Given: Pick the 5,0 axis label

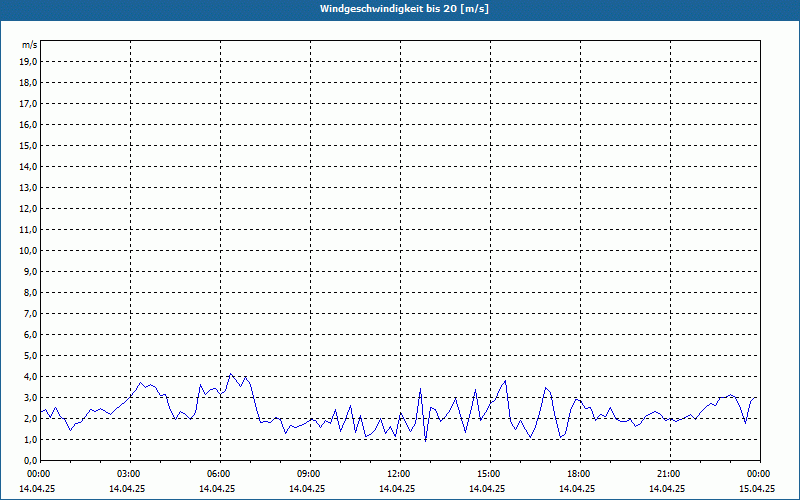Looking at the screenshot, I should pyautogui.click(x=30, y=356).
